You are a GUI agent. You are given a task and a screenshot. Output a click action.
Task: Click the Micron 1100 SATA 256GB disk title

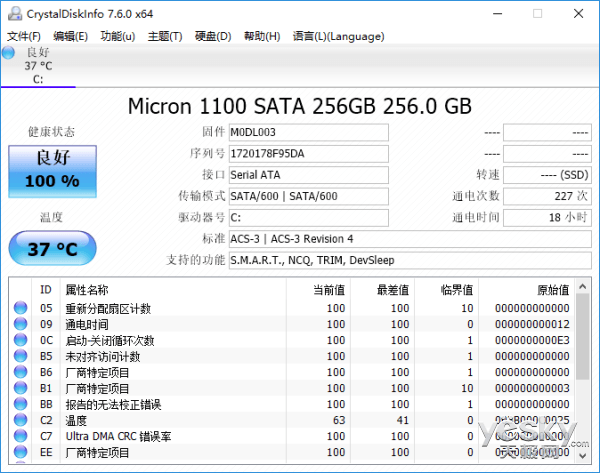pyautogui.click(x=300, y=106)
